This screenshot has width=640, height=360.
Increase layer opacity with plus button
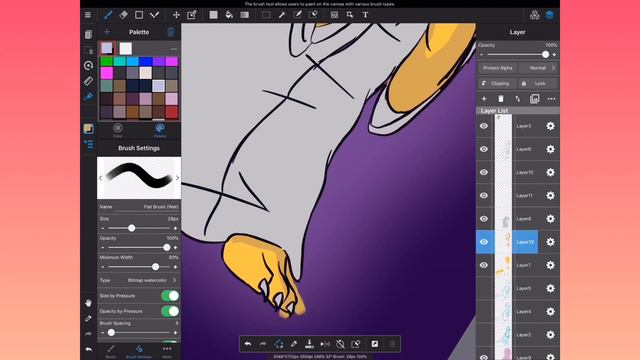[554, 55]
